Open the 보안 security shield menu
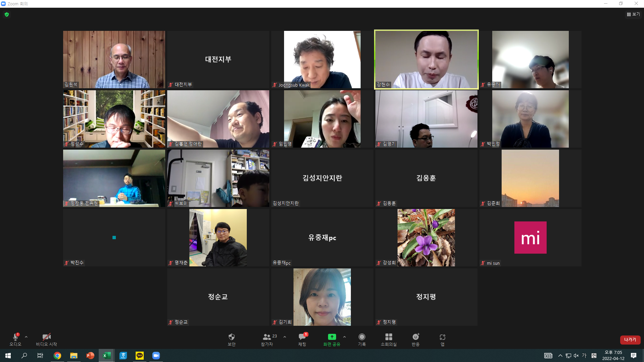Viewport: 644px width, 362px height. pyautogui.click(x=232, y=339)
